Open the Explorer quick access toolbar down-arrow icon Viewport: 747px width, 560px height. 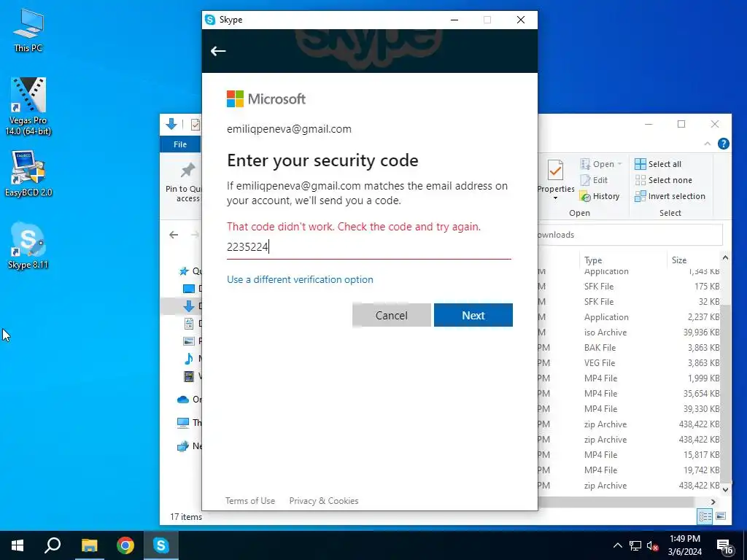coord(171,124)
